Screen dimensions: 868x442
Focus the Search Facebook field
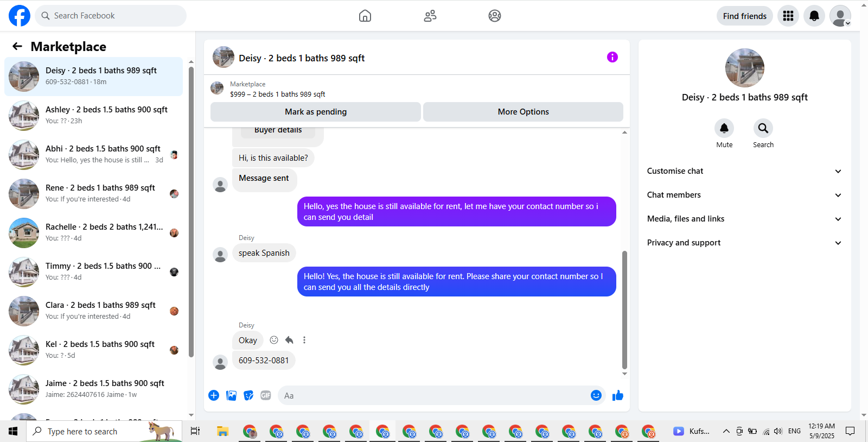click(x=111, y=16)
